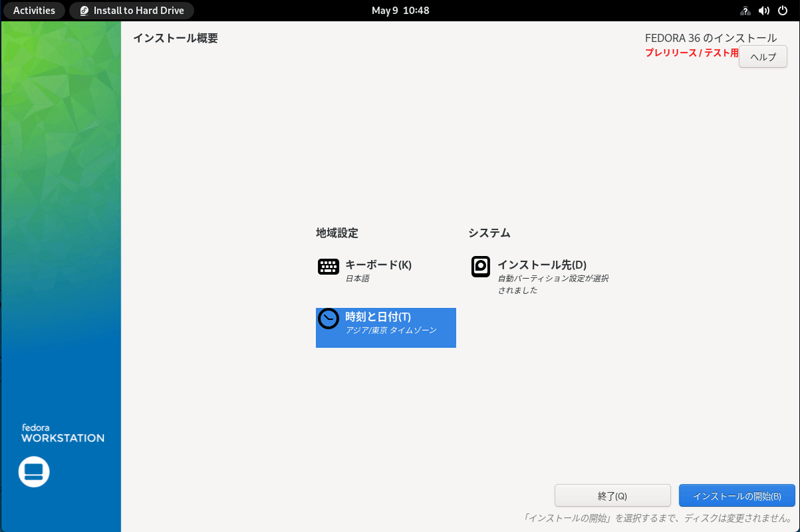Click 終了(Q) to quit installer
This screenshot has width=800, height=532.
click(613, 496)
